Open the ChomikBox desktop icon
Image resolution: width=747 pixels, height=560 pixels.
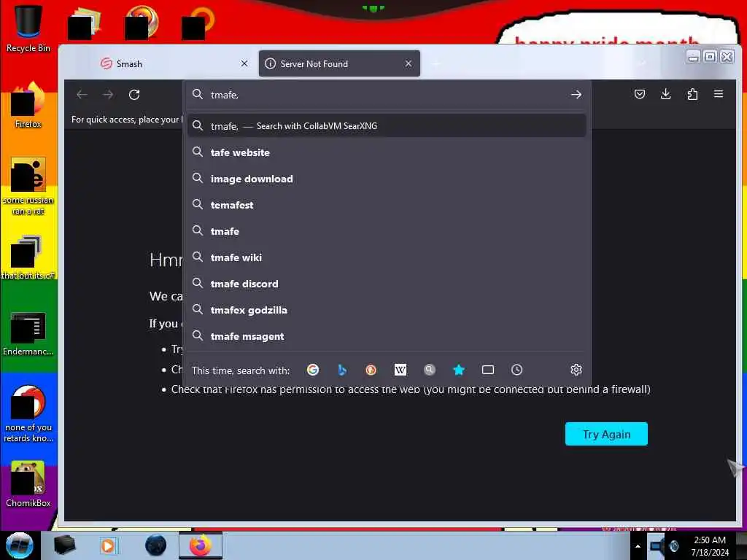tap(28, 484)
